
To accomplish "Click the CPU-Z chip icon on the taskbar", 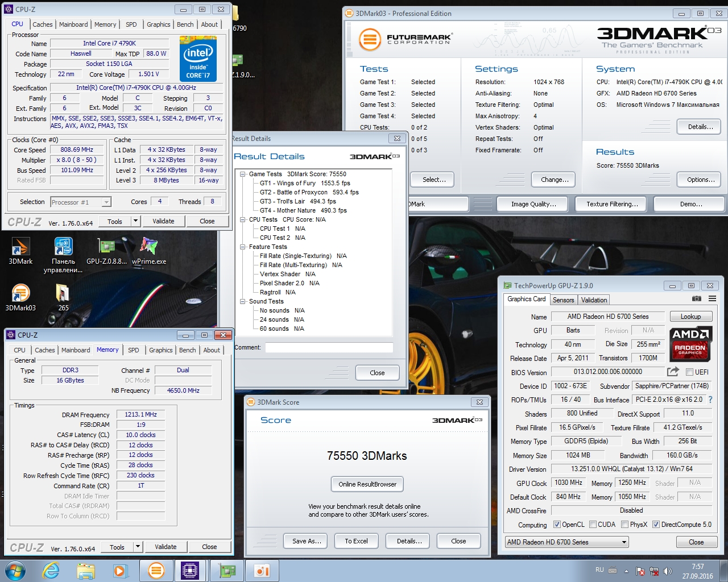I will [189, 571].
